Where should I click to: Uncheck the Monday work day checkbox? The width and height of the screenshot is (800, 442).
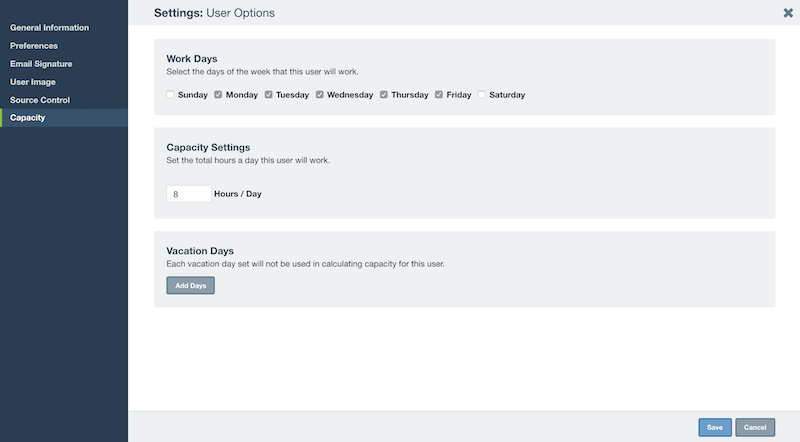[x=218, y=94]
